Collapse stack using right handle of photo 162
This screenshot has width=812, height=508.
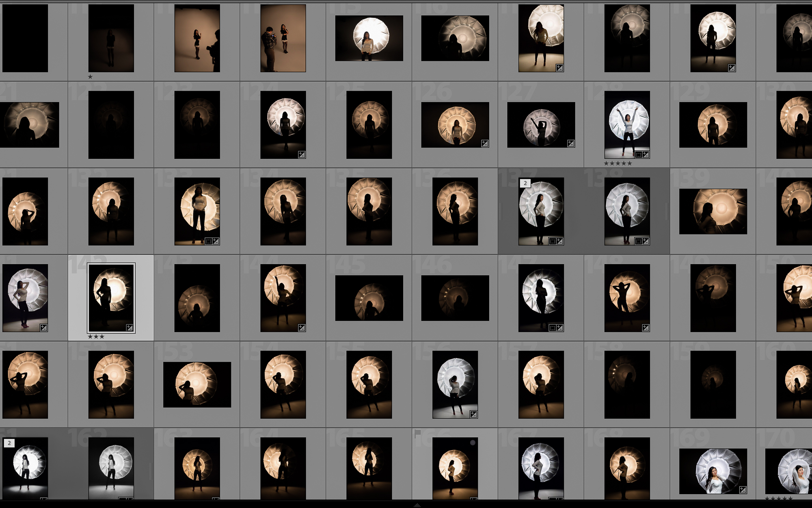coord(151,471)
